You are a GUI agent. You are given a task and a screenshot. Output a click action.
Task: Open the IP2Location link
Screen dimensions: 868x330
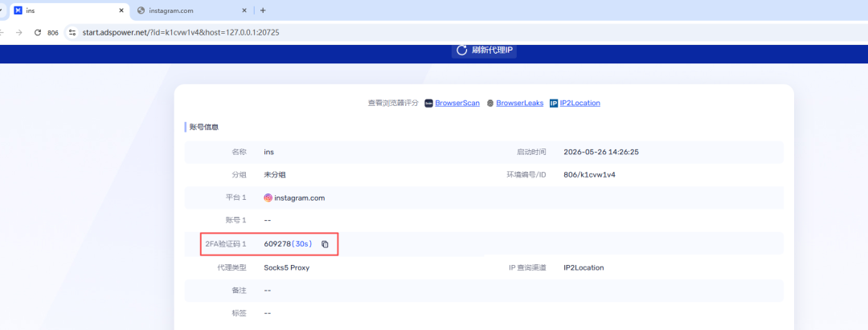pos(580,104)
